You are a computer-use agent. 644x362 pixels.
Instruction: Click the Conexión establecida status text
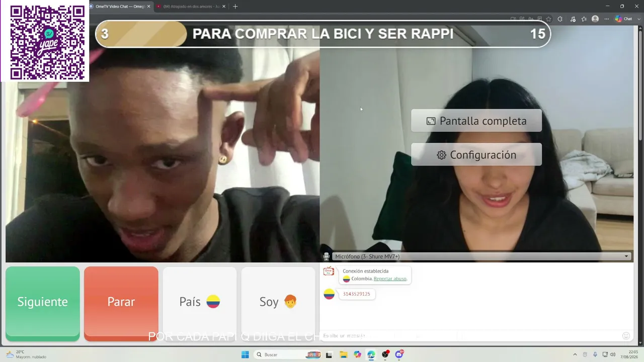[366, 271]
